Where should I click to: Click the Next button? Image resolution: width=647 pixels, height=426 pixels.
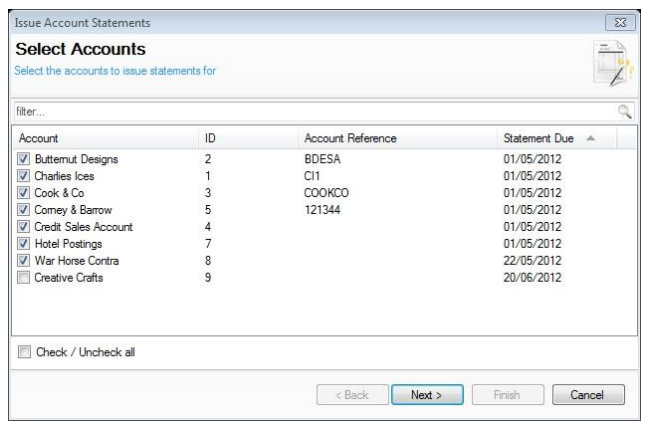tap(426, 395)
